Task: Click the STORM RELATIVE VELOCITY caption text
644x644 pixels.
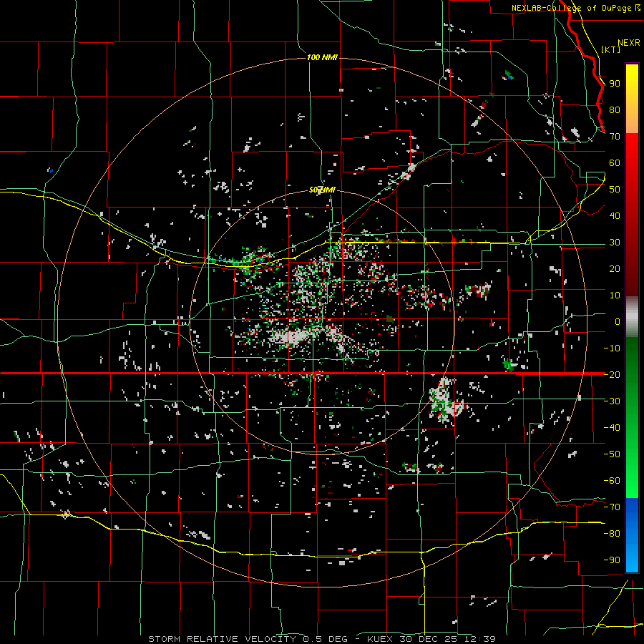Action: (222, 639)
